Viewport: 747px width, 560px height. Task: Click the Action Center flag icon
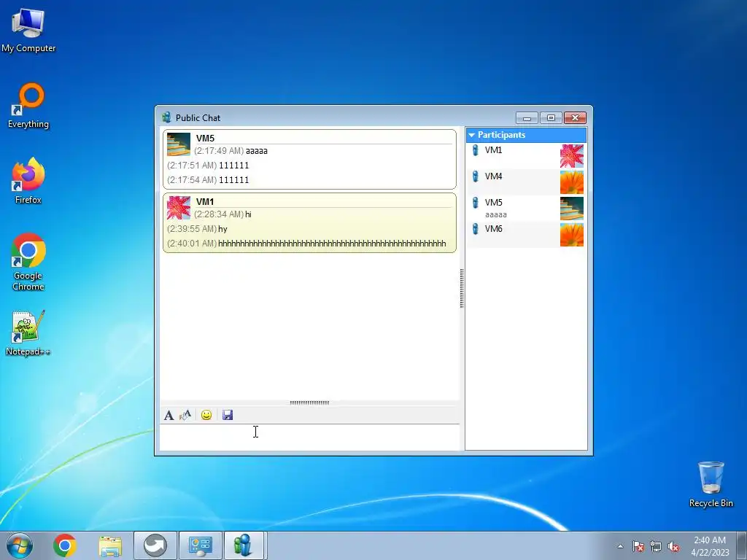[x=638, y=546]
